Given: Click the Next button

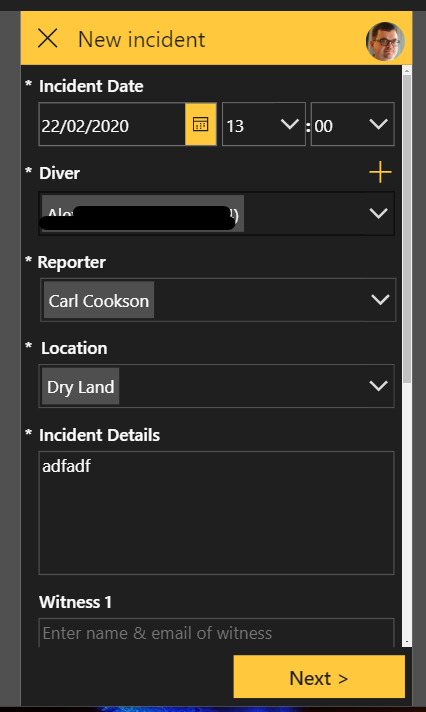Looking at the screenshot, I should pyautogui.click(x=319, y=677).
